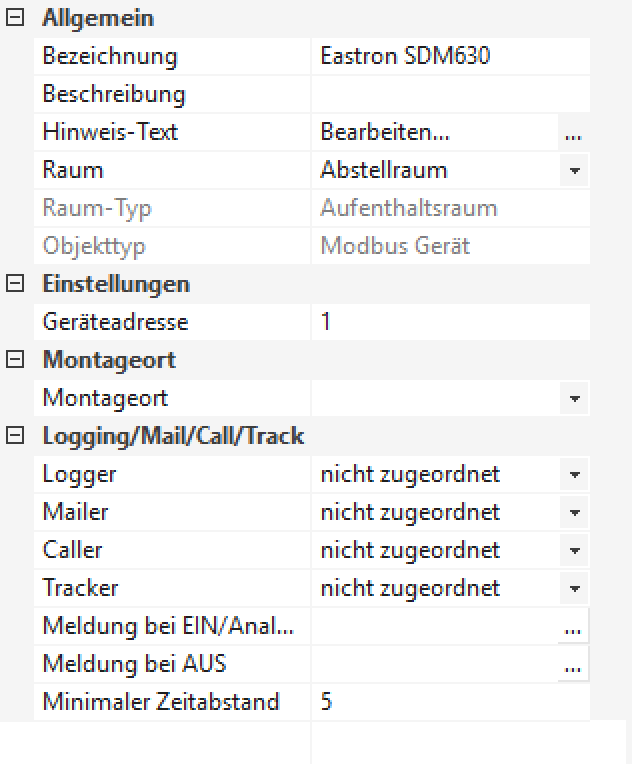
Task: Open the Montageort dropdown arrow
Action: [x=574, y=399]
